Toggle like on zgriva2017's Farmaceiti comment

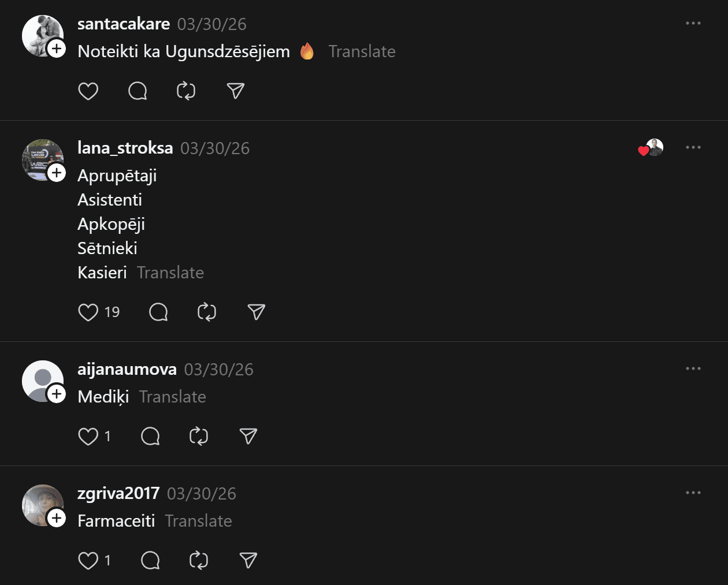[88, 561]
